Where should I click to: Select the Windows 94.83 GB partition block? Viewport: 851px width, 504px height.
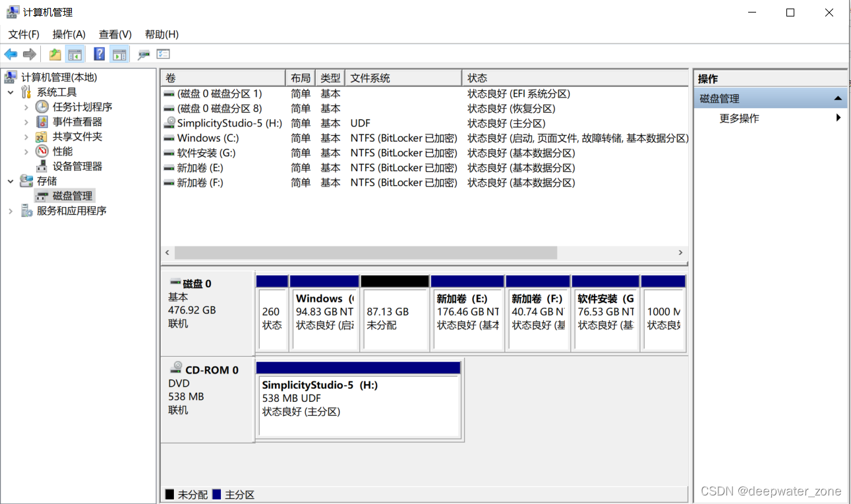click(324, 314)
